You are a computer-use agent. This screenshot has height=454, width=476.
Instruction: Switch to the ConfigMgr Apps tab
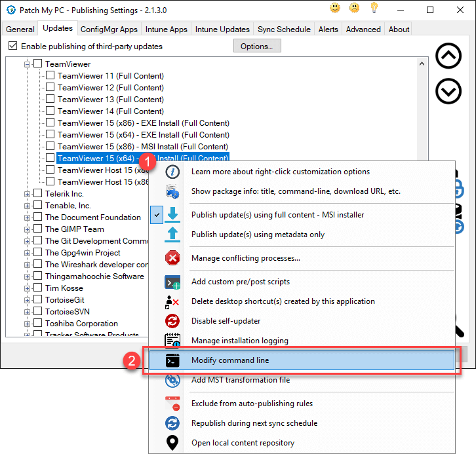click(109, 29)
